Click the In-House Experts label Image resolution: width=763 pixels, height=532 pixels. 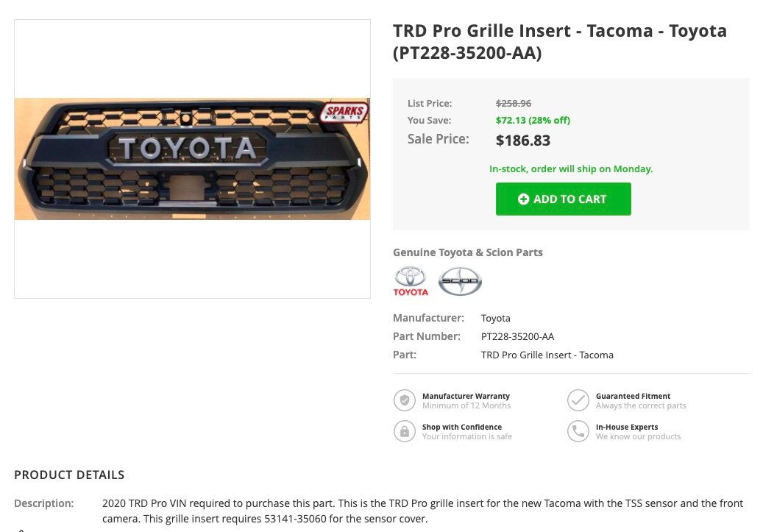(627, 427)
